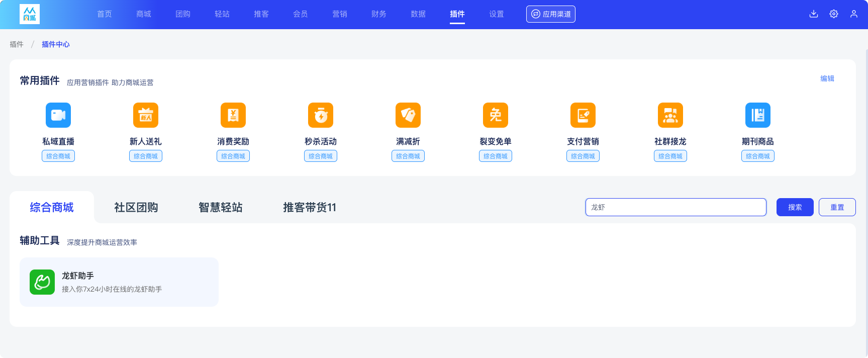Open the 消费奖励 plugin icon
The image size is (868, 358).
233,115
